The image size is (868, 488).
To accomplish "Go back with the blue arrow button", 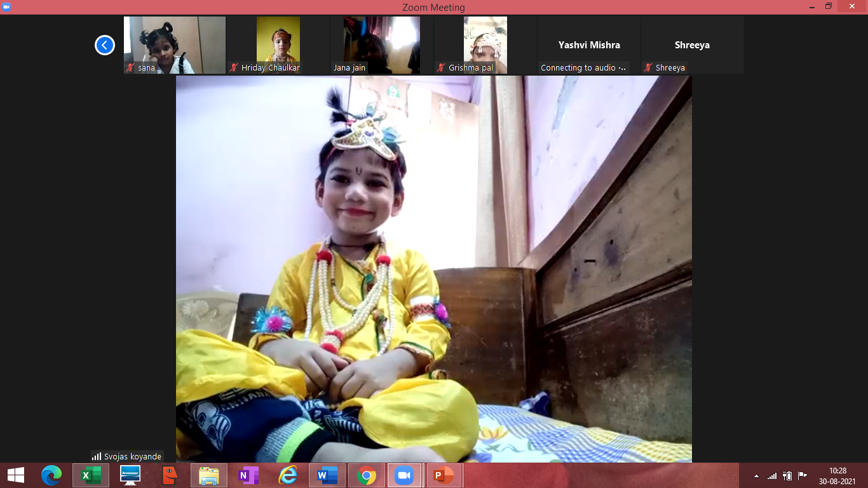I will point(105,45).
